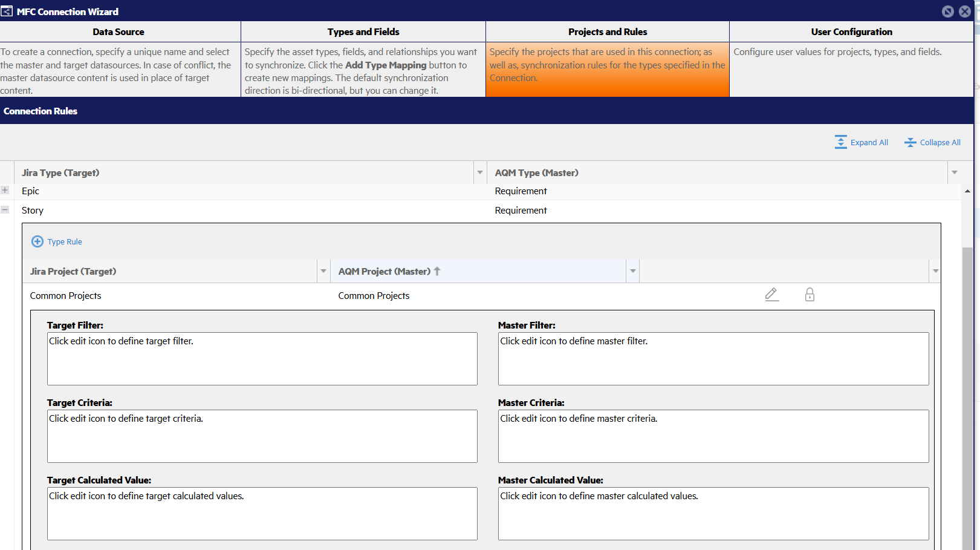Click the plus icon beside Type Rule
This screenshot has width=980, height=550.
click(37, 241)
